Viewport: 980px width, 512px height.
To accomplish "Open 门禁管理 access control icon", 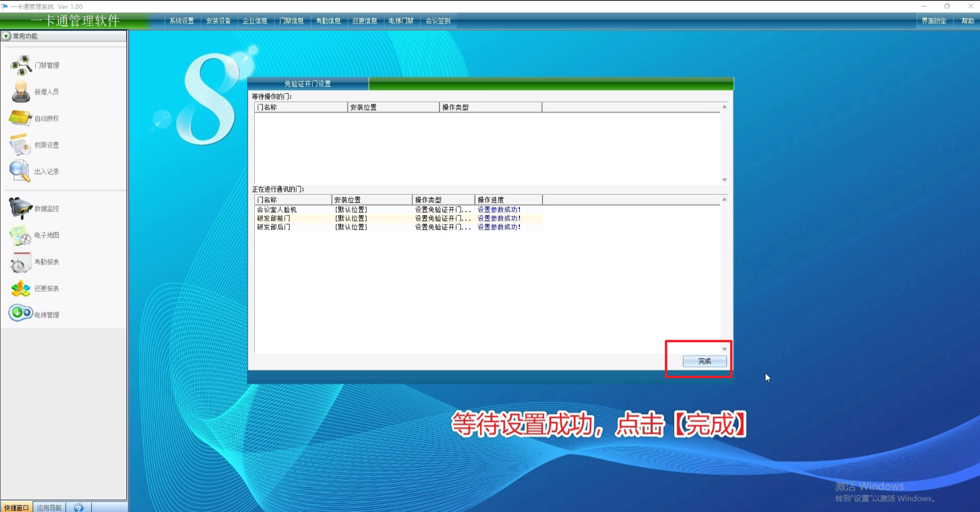I will click(21, 65).
